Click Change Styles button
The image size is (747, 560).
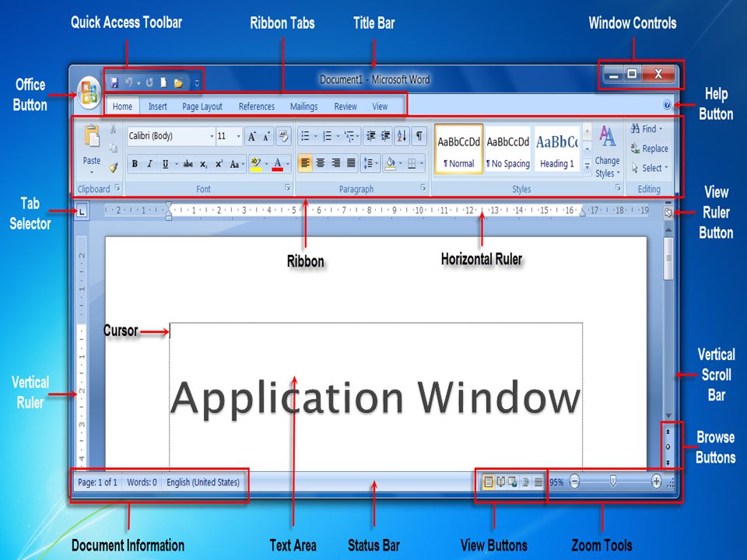(x=608, y=152)
